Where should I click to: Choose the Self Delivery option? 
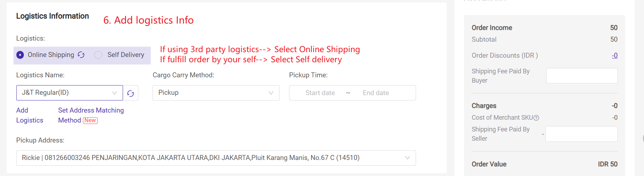(x=98, y=55)
